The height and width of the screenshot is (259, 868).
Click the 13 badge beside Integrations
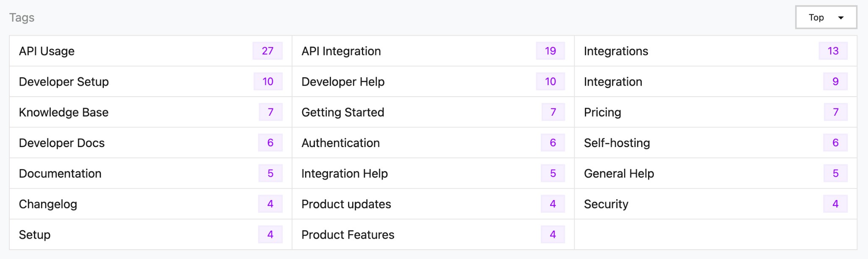click(833, 51)
